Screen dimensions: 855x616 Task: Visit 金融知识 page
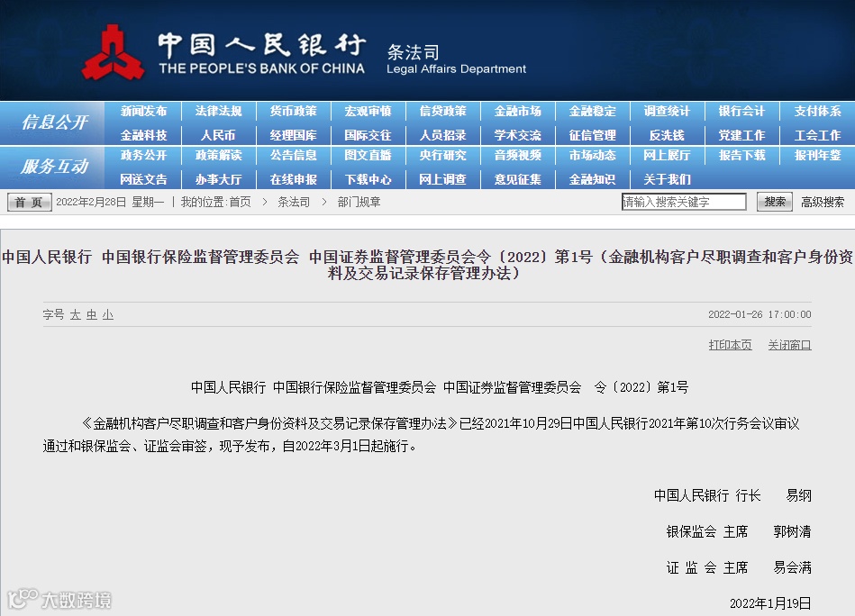pyautogui.click(x=592, y=179)
